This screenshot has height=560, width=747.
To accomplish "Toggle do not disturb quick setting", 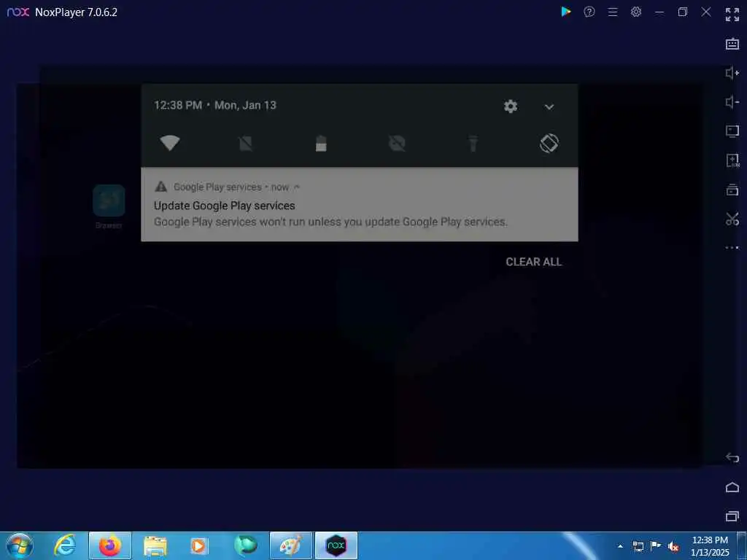I will [397, 143].
